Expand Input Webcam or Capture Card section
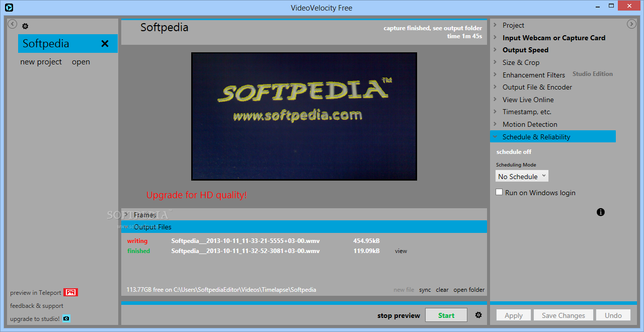This screenshot has width=644, height=332. [x=553, y=38]
